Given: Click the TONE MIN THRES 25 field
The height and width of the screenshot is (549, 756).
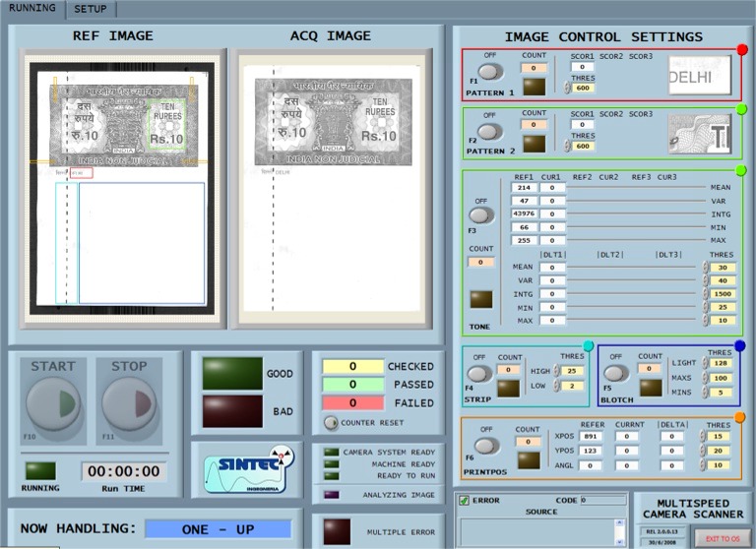Looking at the screenshot, I should coord(723,307).
